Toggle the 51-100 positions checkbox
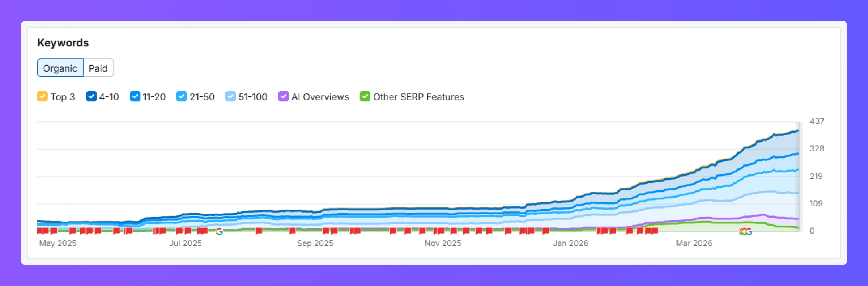Image resolution: width=868 pixels, height=286 pixels. point(230,96)
